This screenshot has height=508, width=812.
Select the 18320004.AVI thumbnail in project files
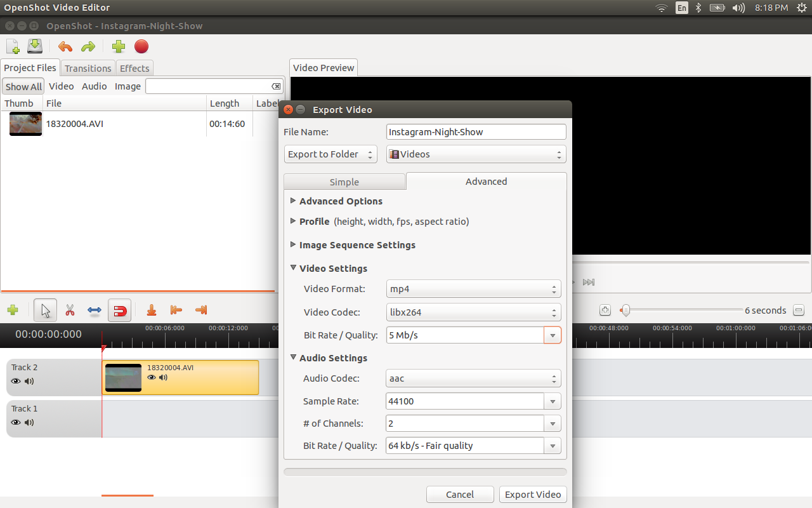tap(25, 124)
